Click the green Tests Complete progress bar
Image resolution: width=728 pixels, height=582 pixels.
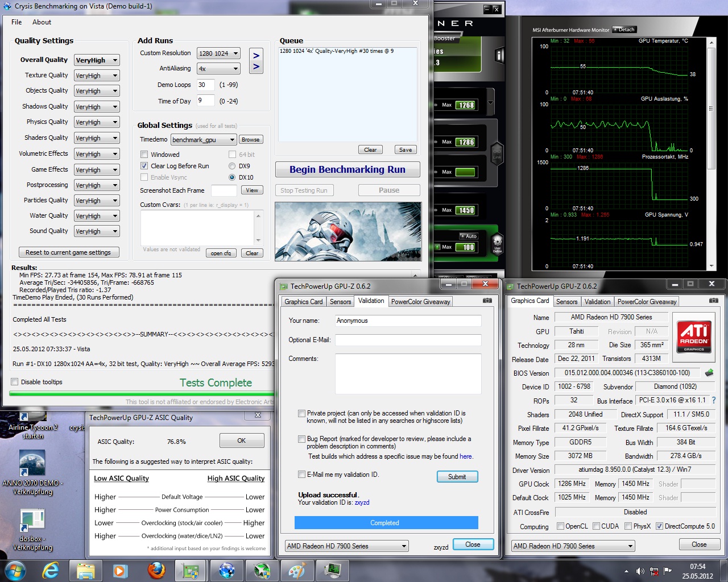click(x=142, y=393)
